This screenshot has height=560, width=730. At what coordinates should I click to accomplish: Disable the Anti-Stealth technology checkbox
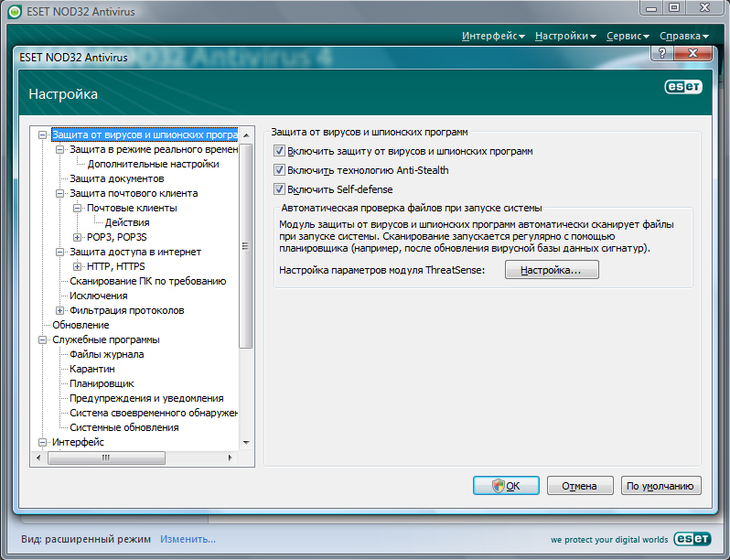coord(280,170)
